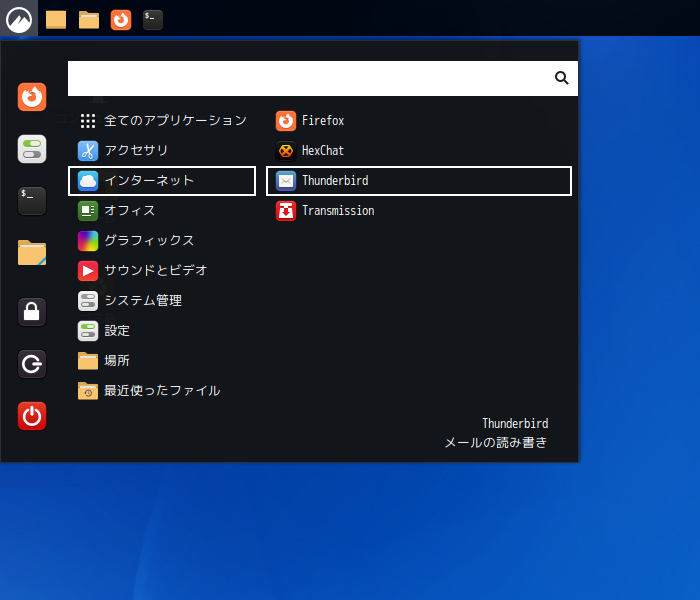700x600 pixels.
Task: Click the mountain logo menu button in panel
Action: pos(19,19)
